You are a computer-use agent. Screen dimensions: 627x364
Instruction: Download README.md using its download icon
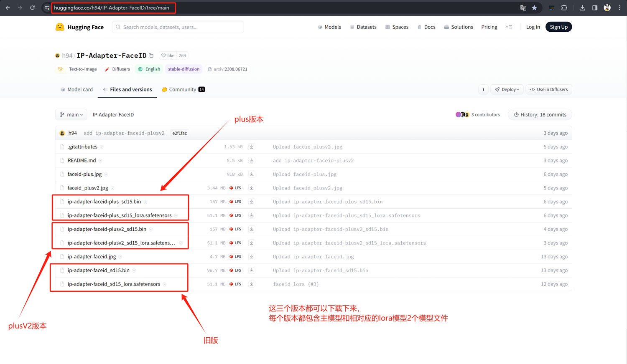click(252, 160)
